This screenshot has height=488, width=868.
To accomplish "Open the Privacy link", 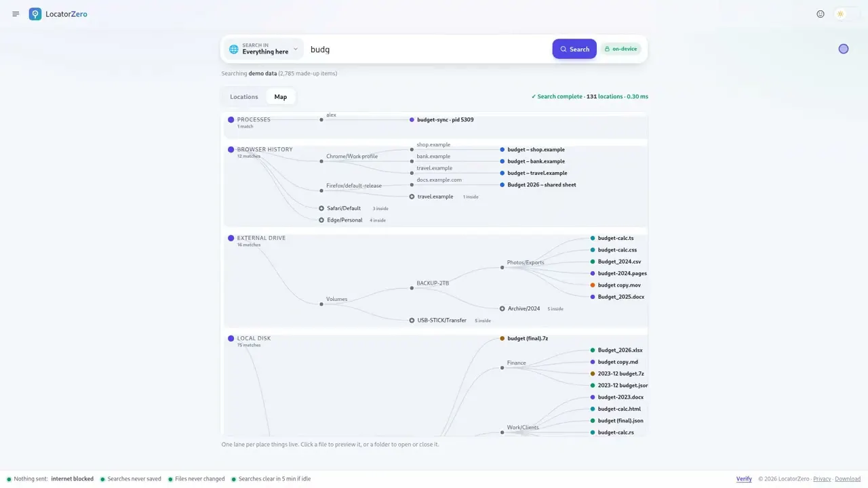I will [822, 479].
